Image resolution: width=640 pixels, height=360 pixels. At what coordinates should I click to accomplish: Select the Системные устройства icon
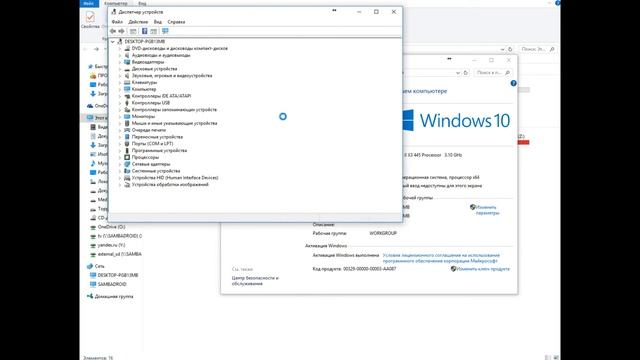click(127, 171)
